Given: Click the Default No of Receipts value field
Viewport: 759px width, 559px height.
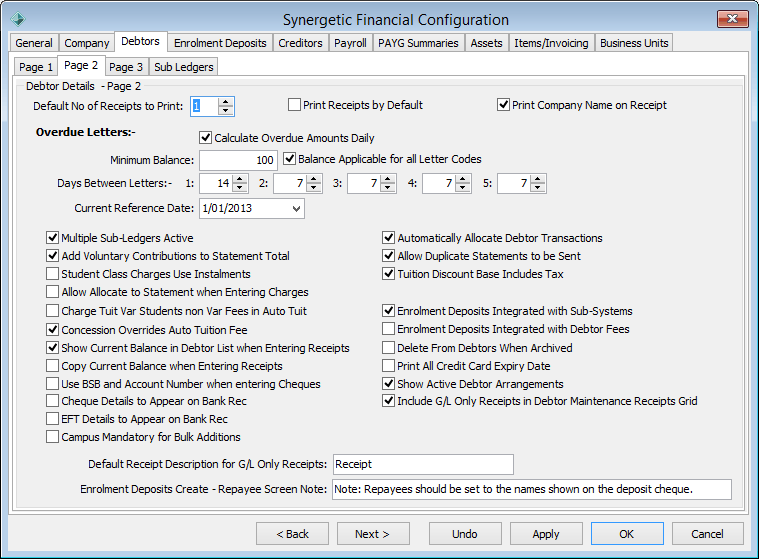Looking at the screenshot, I should pos(204,106).
